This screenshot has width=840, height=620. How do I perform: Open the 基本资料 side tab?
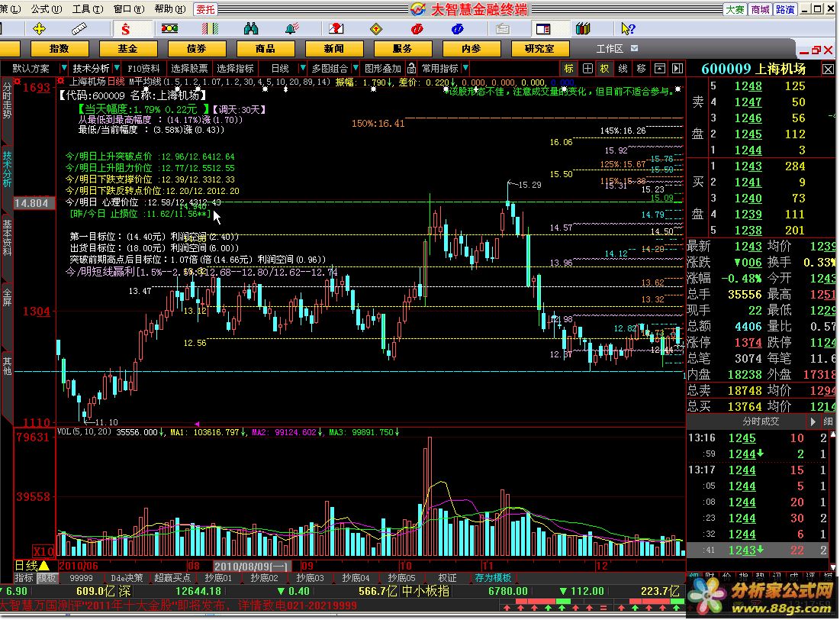click(7, 237)
